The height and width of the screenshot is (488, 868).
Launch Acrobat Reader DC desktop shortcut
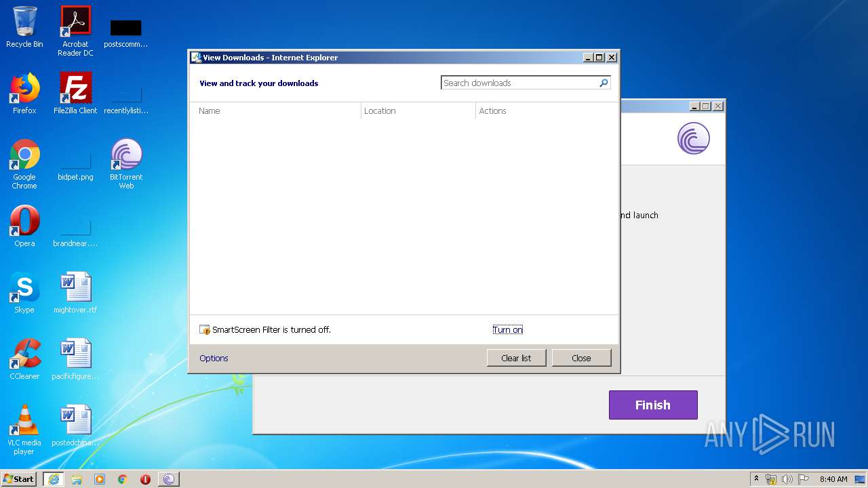coord(75,30)
